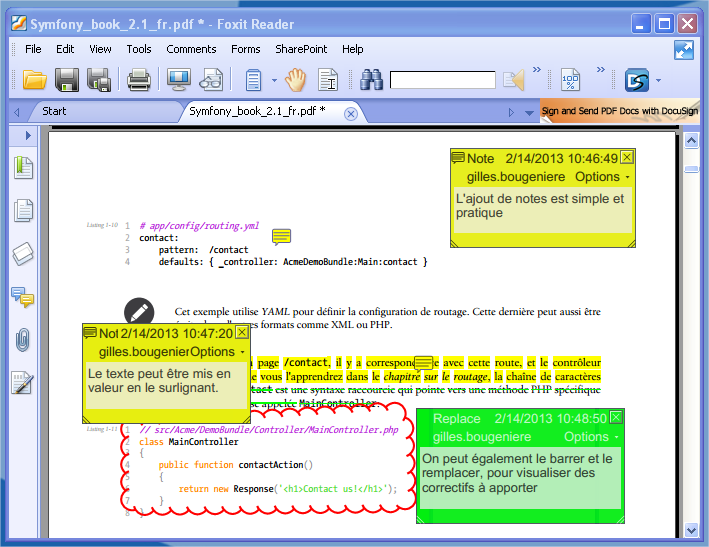Open the tab list dropdown arrow

(529, 113)
